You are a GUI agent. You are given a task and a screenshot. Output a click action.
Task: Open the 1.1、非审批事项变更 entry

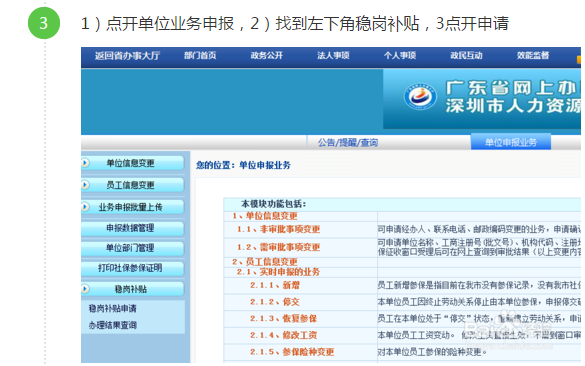(x=278, y=229)
